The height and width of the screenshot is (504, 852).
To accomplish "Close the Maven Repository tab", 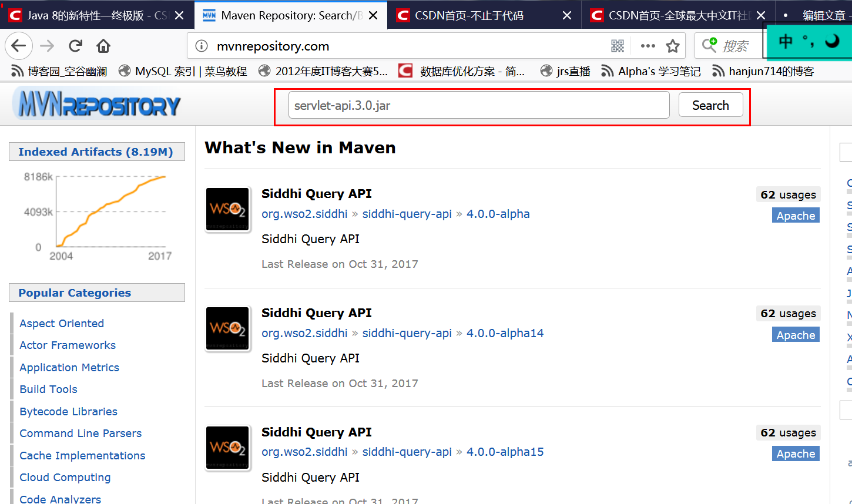I will 373,15.
